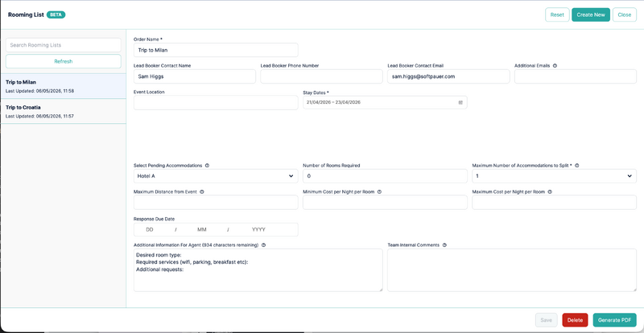Click Lead Booker Contact Email field
This screenshot has width=644, height=333.
pos(448,76)
